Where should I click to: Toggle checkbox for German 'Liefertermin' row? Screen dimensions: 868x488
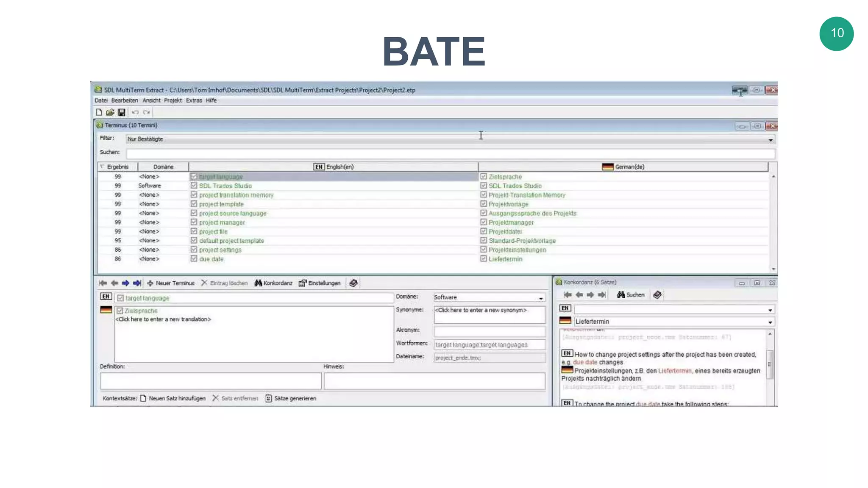tap(484, 258)
